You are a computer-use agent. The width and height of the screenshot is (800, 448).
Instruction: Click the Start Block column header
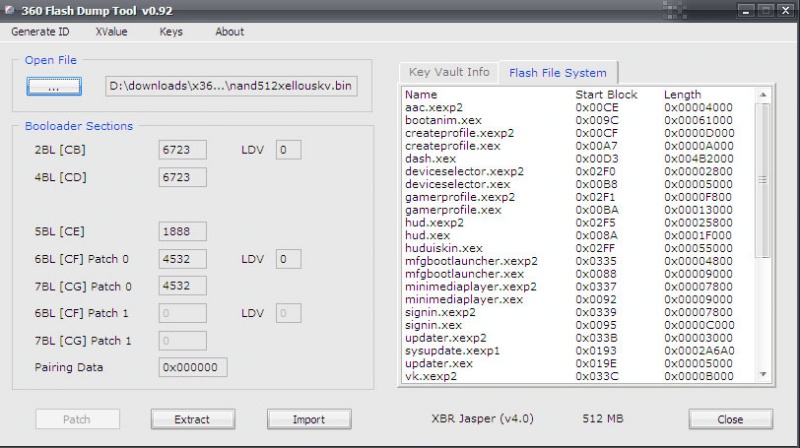point(606,94)
